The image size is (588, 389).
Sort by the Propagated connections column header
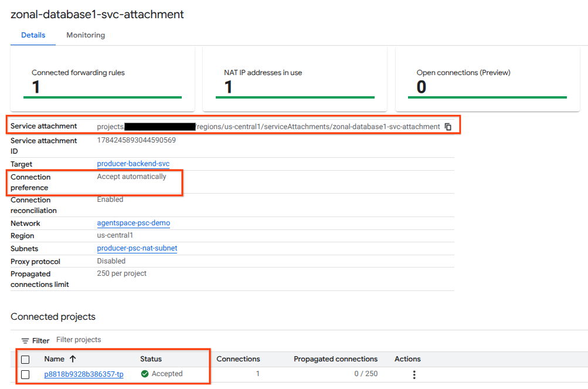point(335,359)
